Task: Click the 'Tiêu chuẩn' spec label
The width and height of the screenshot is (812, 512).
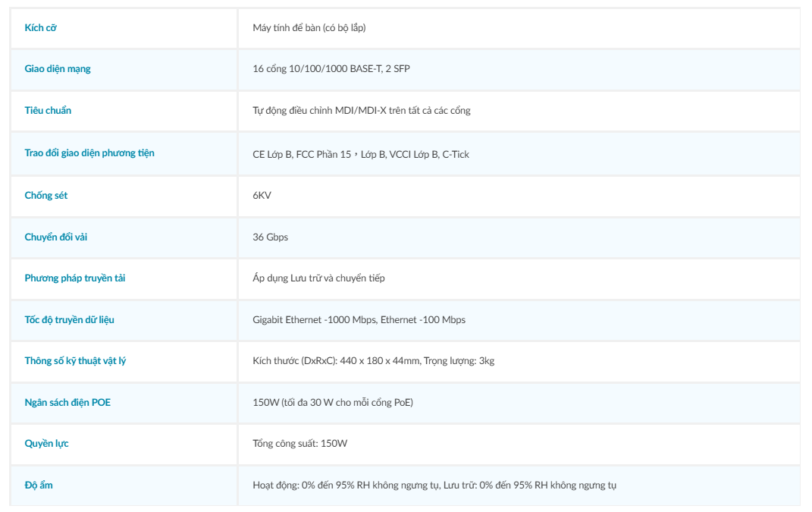Action: pos(48,111)
